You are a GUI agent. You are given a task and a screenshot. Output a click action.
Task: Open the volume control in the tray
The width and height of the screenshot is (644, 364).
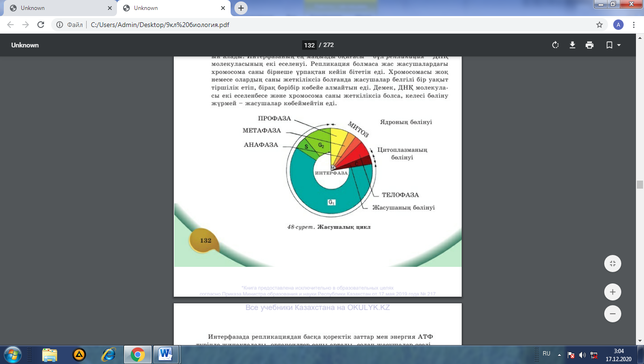click(x=582, y=355)
